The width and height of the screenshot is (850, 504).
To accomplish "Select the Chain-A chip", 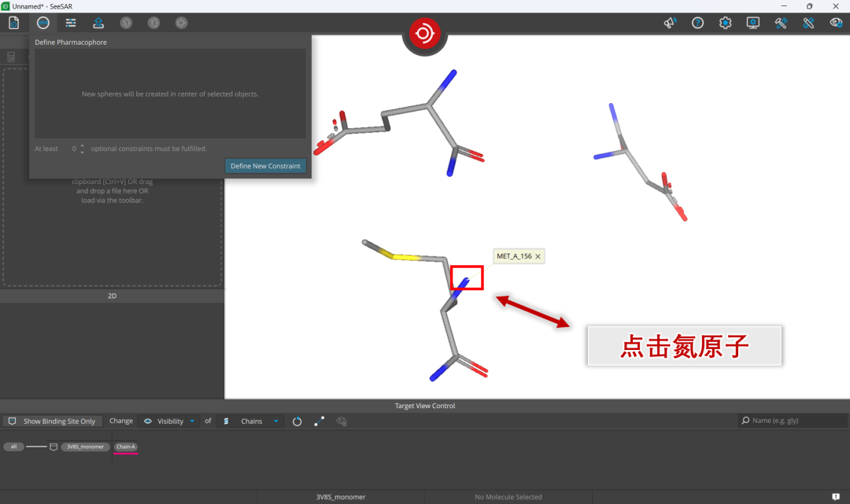I will click(x=126, y=447).
